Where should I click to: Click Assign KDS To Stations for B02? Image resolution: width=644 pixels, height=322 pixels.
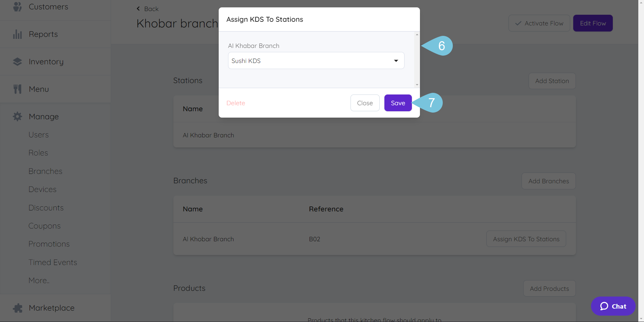pos(526,239)
